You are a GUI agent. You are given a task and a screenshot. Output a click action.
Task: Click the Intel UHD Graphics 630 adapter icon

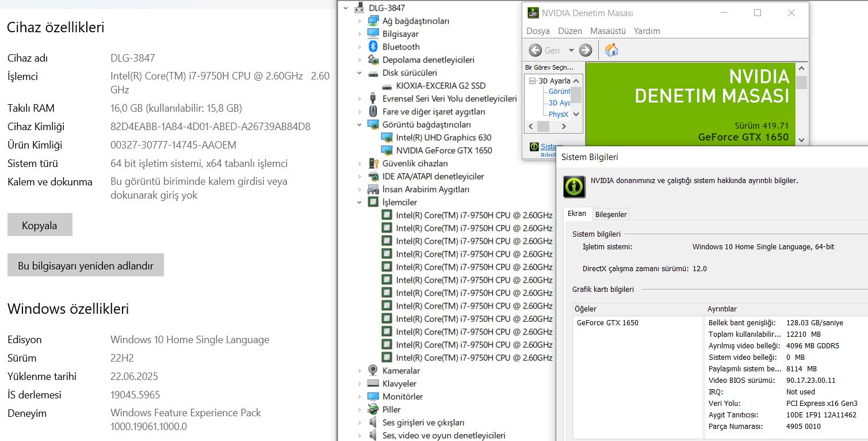(387, 138)
